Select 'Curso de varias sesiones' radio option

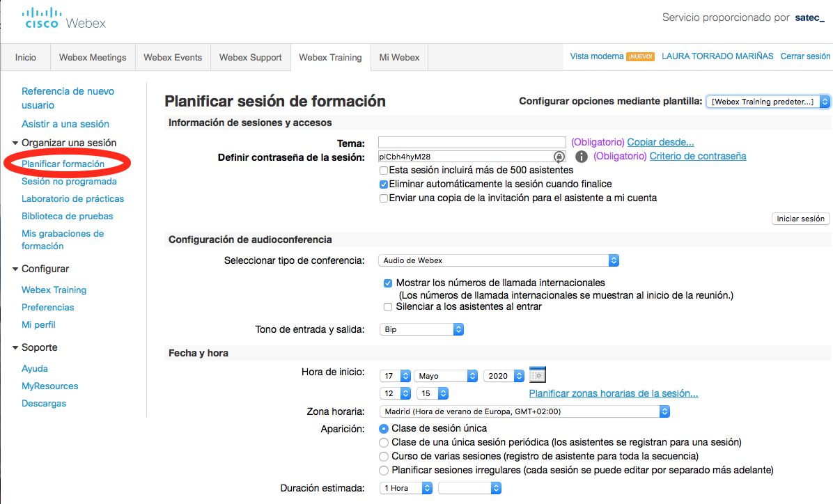pyautogui.click(x=383, y=456)
